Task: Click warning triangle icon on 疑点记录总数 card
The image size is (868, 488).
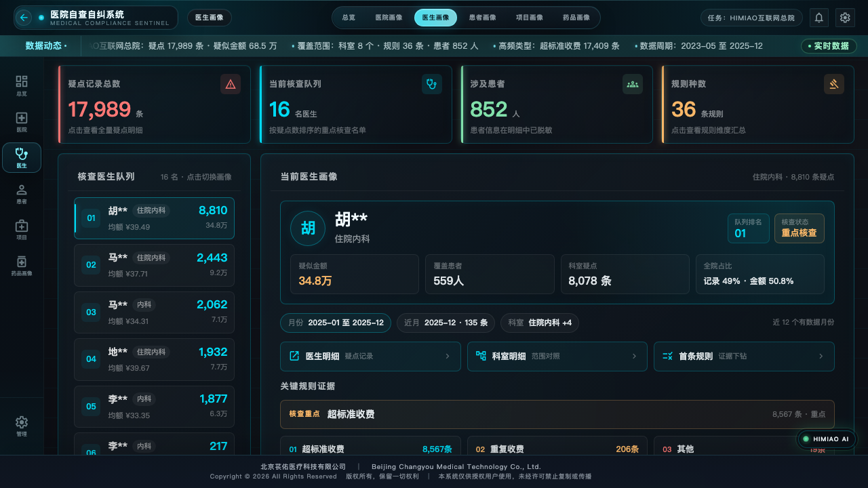Action: 231,84
